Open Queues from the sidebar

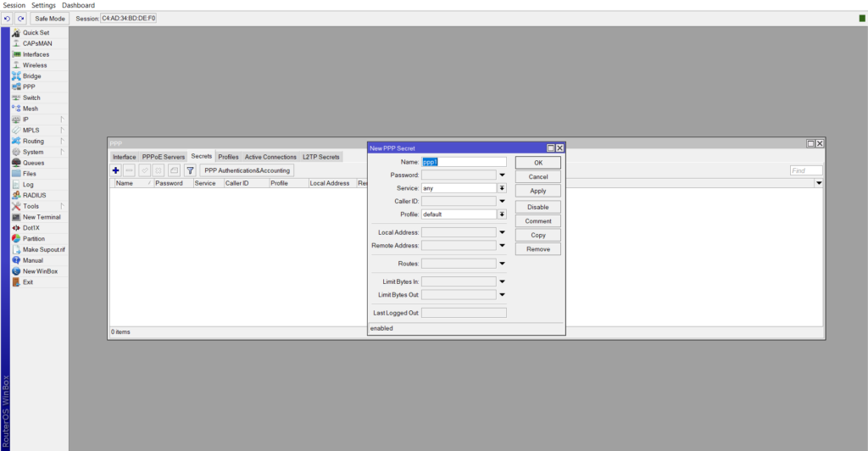(x=33, y=163)
